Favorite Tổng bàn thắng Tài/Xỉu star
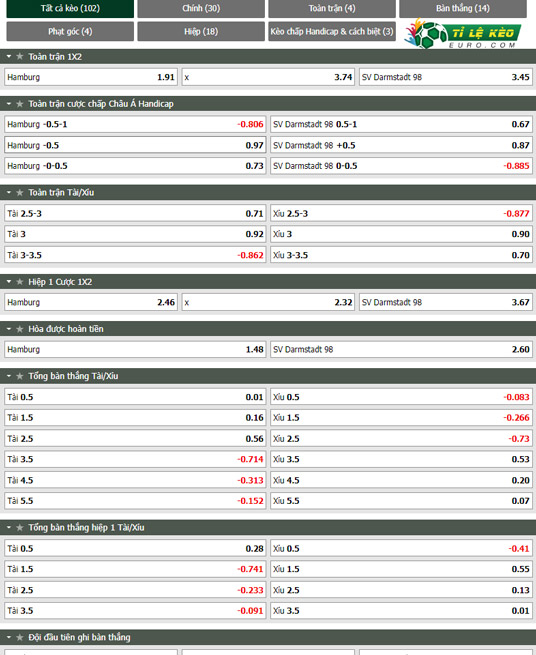Image resolution: width=536 pixels, height=655 pixels. (x=19, y=376)
